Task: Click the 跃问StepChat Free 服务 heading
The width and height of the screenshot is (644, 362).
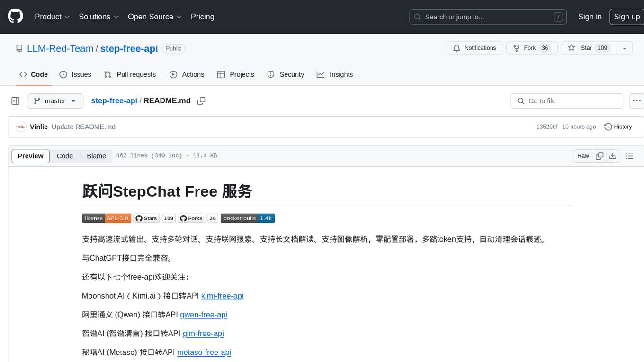Action: click(x=167, y=191)
